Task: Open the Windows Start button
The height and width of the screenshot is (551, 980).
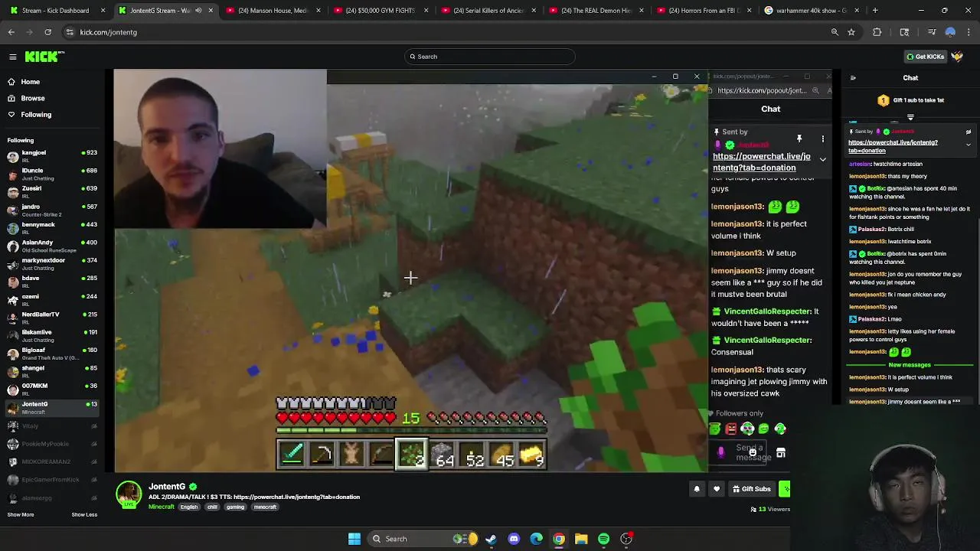Action: pos(354,539)
